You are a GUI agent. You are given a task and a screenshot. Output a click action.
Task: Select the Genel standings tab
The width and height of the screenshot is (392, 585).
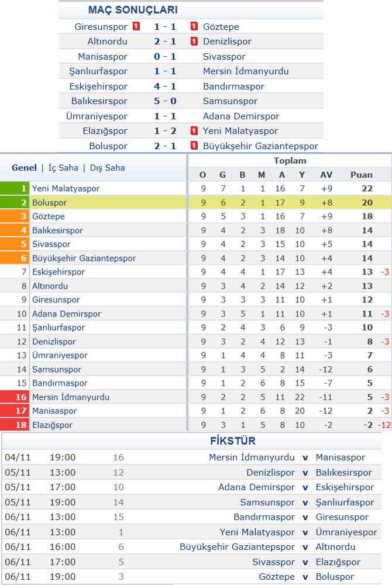(24, 168)
